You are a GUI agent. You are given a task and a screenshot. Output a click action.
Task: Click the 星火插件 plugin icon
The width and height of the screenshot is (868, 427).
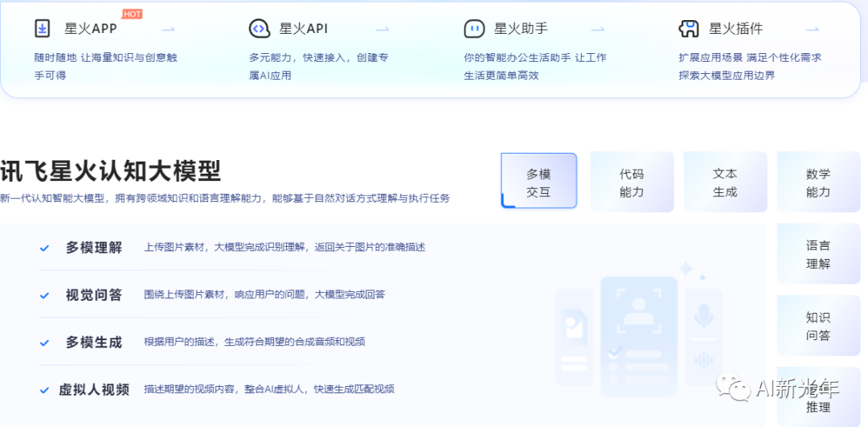tap(689, 28)
